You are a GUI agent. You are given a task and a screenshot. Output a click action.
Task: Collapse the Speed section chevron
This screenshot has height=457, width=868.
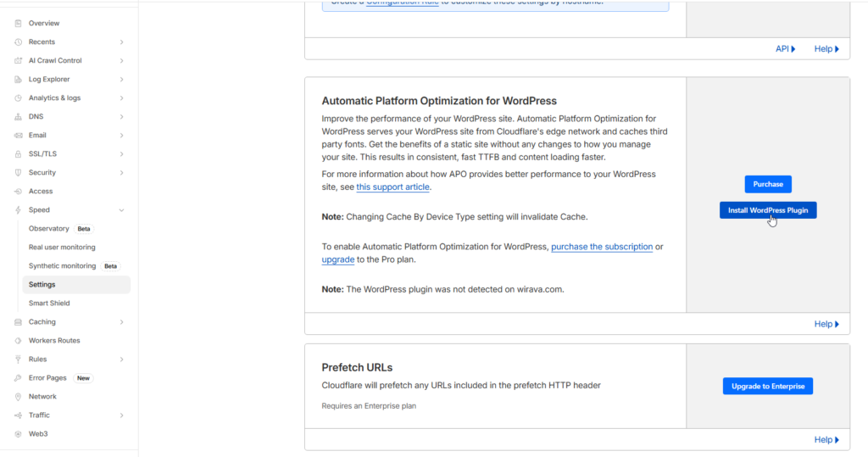(x=121, y=209)
